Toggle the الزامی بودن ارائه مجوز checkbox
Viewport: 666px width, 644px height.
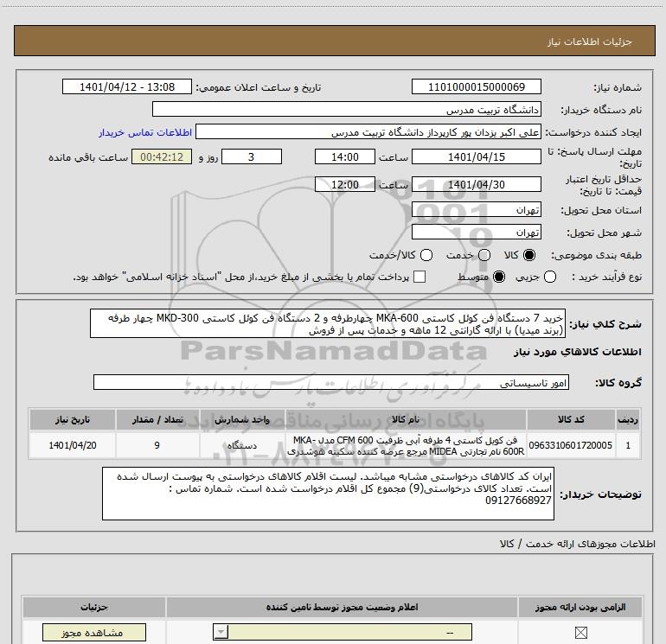pos(580,633)
